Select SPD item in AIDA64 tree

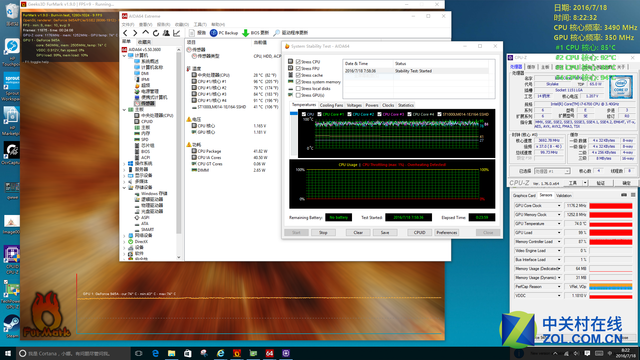tap(141, 140)
